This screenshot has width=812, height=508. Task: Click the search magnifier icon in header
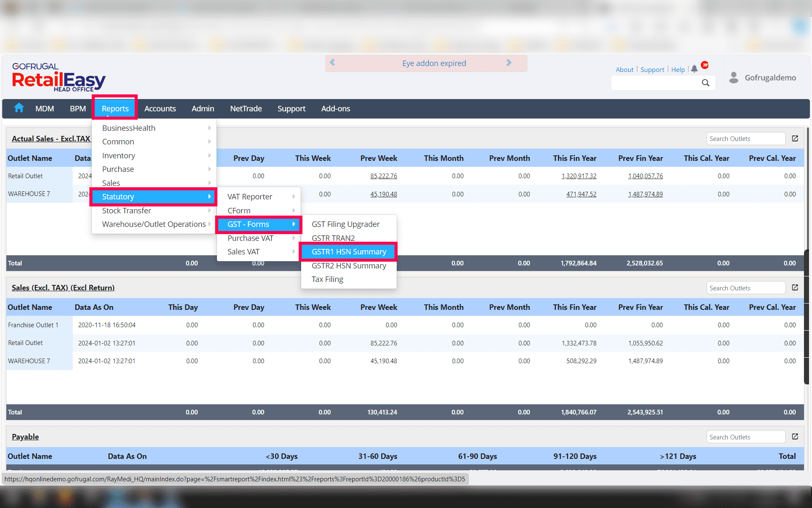click(x=705, y=83)
